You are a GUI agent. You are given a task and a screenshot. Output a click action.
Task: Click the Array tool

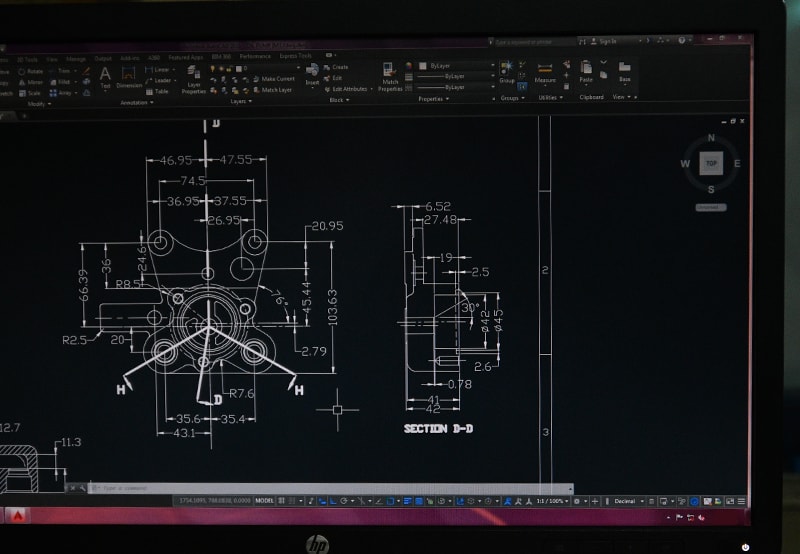61,93
